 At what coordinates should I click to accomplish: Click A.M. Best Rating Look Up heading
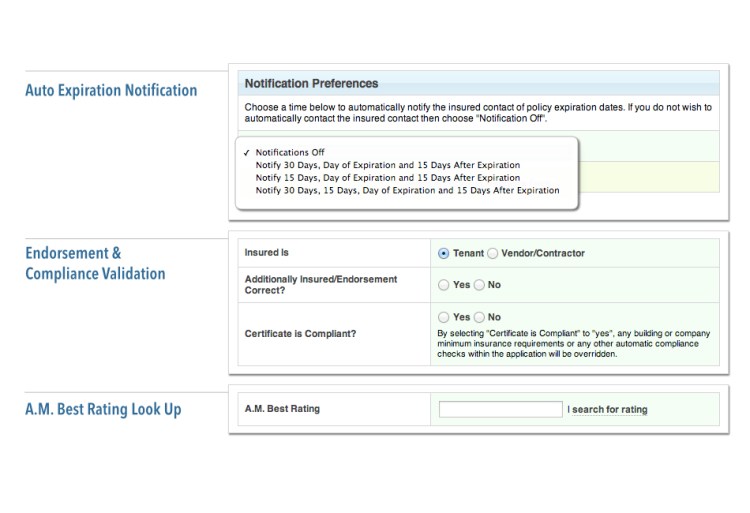point(103,409)
